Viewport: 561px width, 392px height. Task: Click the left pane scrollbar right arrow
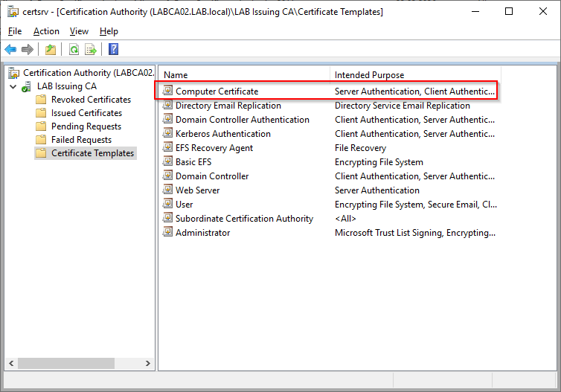[148, 364]
